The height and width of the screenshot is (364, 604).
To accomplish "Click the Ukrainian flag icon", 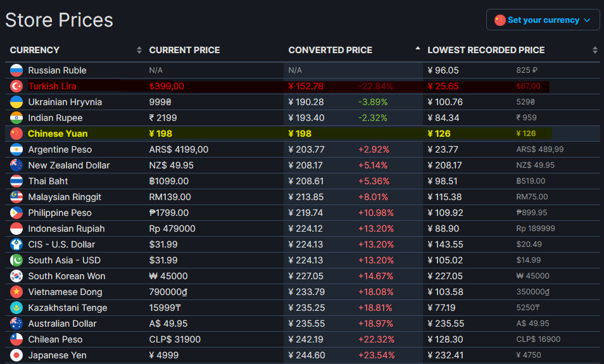I will (16, 102).
